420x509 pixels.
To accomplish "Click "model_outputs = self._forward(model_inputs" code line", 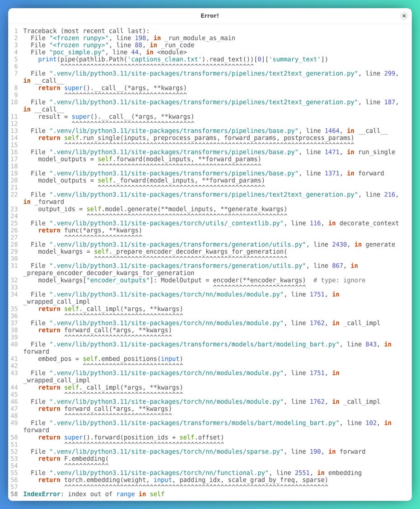I will [151, 180].
